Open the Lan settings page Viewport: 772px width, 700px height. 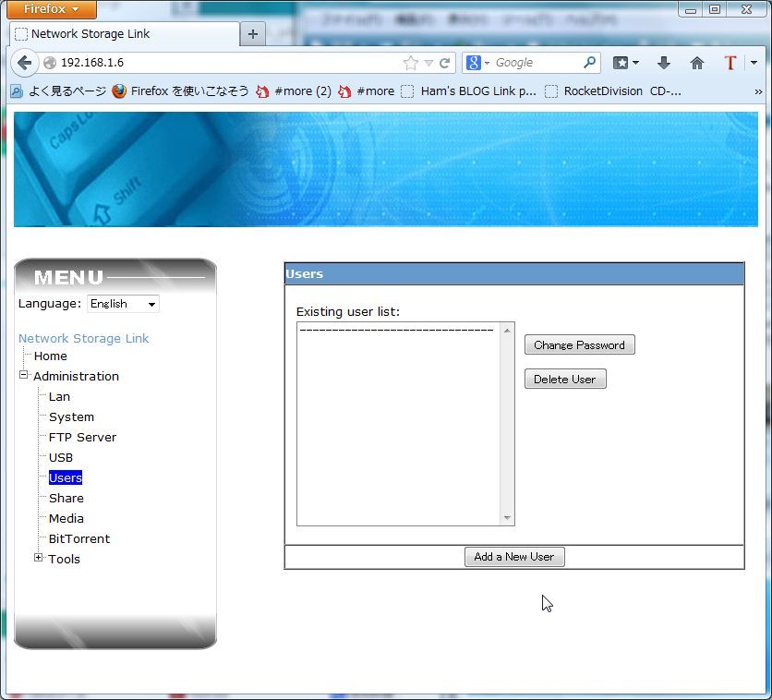point(59,397)
